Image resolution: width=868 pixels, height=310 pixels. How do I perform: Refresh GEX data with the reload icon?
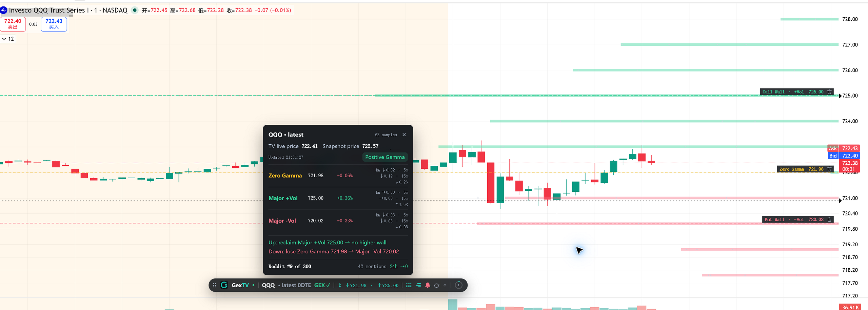pos(437,285)
